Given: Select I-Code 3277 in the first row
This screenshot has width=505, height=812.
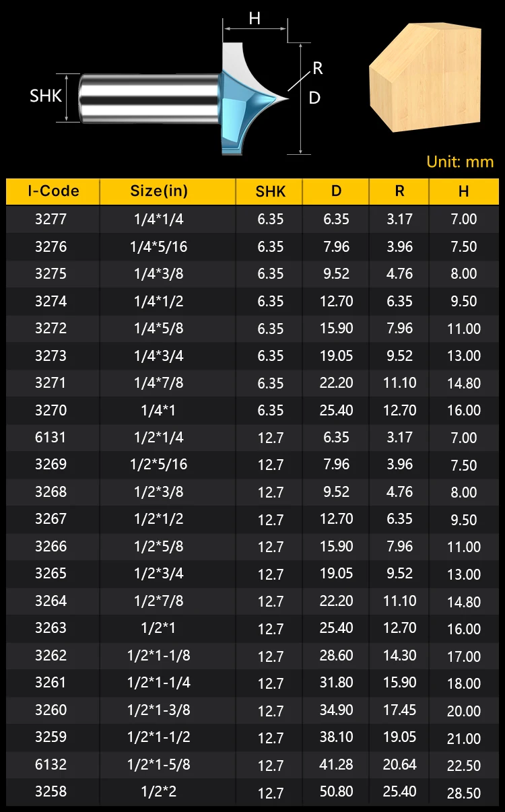Looking at the screenshot, I should click(x=51, y=219).
